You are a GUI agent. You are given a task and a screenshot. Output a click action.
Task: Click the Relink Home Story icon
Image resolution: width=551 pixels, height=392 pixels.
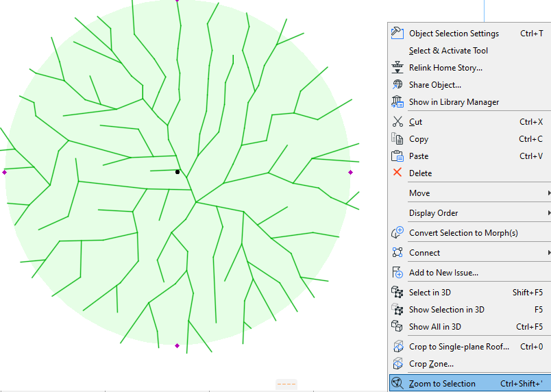point(397,67)
